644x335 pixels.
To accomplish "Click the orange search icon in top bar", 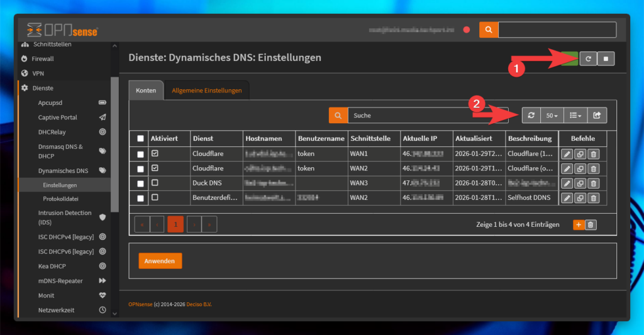I will tap(488, 30).
